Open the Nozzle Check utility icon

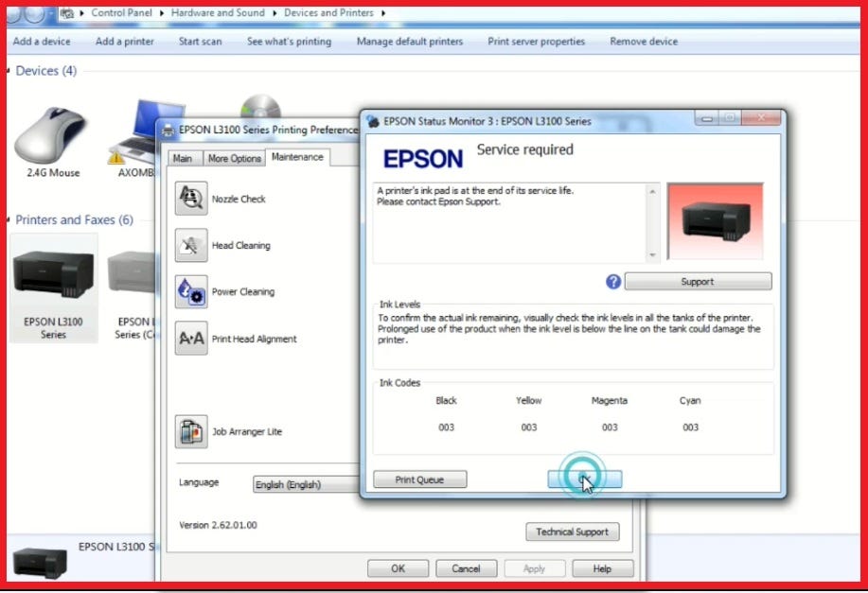[x=191, y=198]
